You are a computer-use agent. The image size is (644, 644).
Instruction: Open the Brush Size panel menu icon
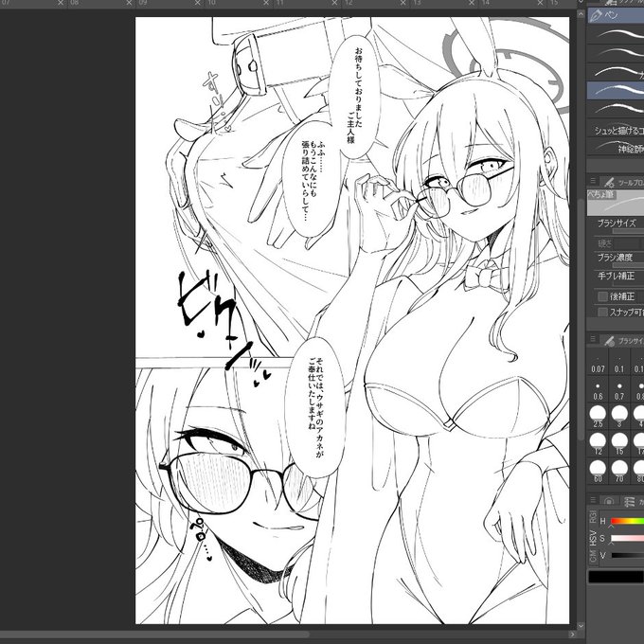point(593,339)
